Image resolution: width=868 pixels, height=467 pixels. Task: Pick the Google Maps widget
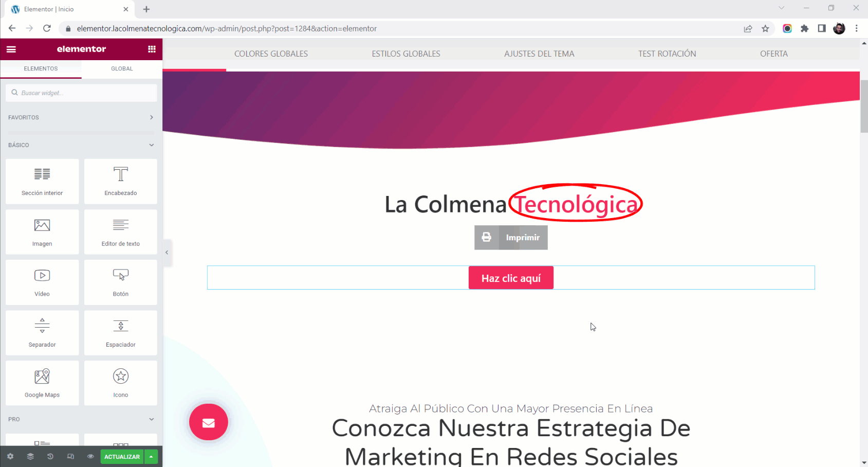pos(42,383)
